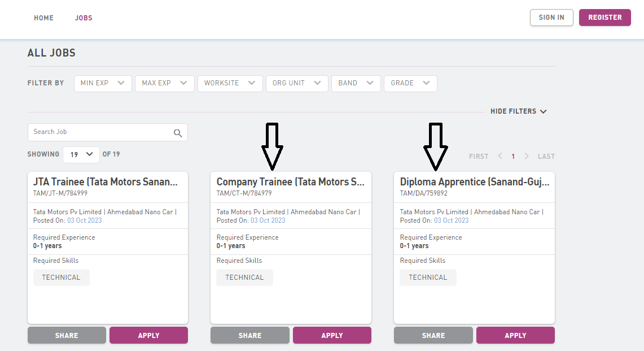The image size is (644, 351).
Task: Go to next page arrow
Action: [x=526, y=156]
